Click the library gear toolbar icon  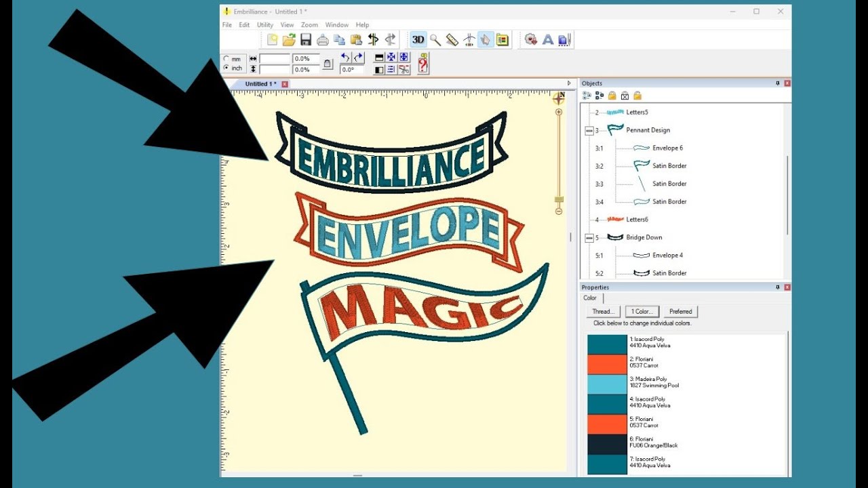click(x=531, y=40)
